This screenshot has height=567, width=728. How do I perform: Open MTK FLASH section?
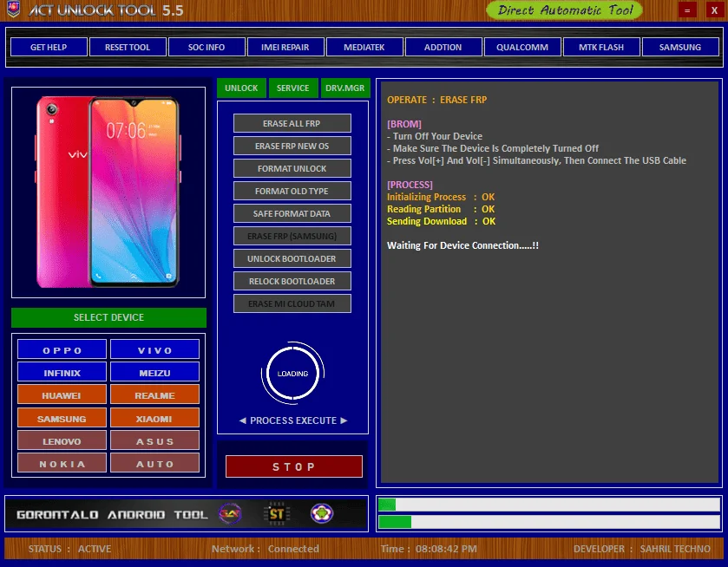pos(601,47)
